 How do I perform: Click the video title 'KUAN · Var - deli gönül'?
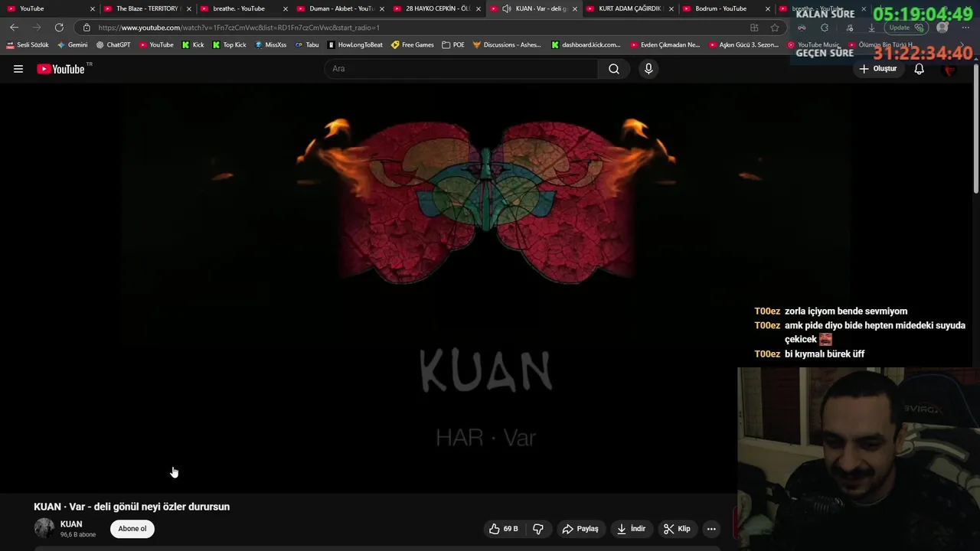(x=132, y=507)
